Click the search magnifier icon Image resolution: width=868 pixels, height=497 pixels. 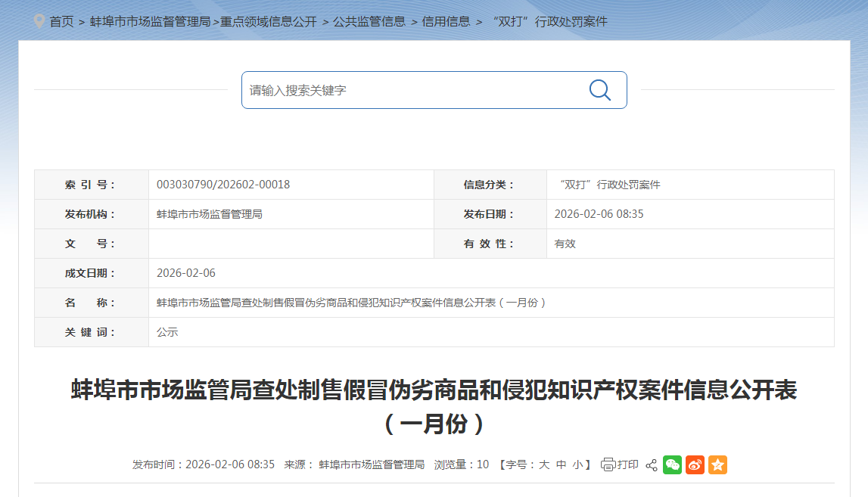(x=599, y=89)
